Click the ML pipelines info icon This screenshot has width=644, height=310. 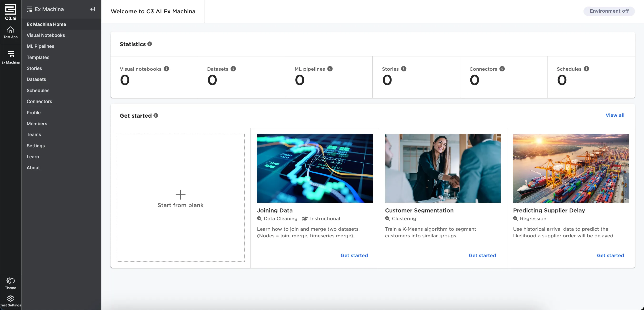pos(330,69)
